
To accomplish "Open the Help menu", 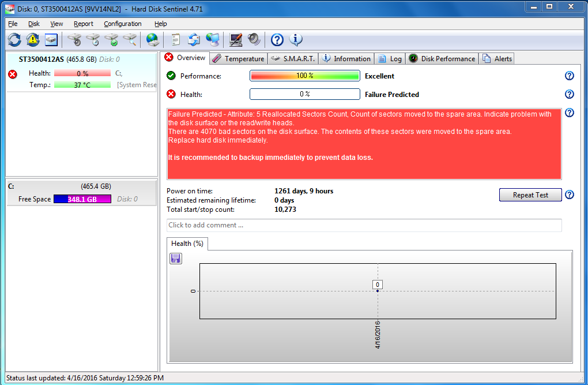I will tap(160, 24).
